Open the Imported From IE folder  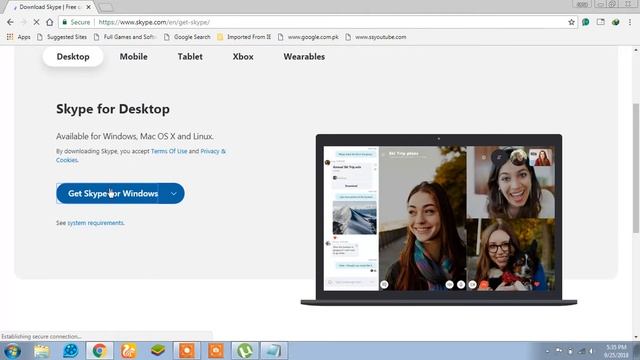244,37
